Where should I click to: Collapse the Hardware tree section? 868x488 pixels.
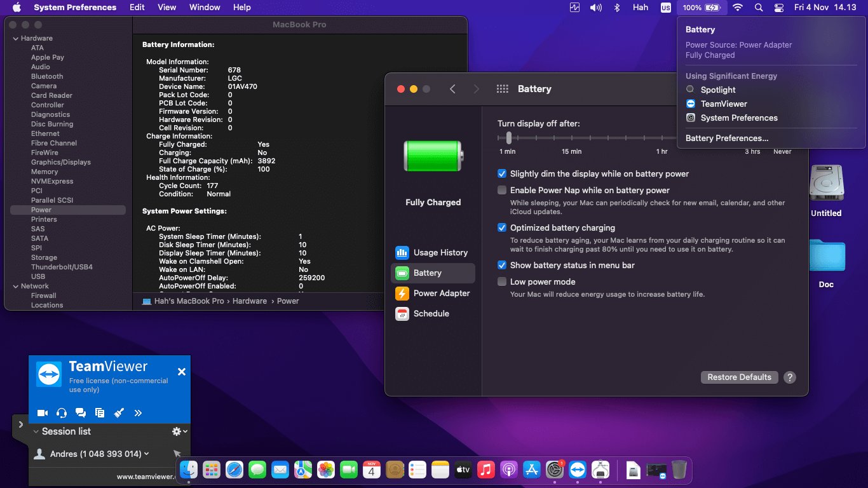click(15, 39)
